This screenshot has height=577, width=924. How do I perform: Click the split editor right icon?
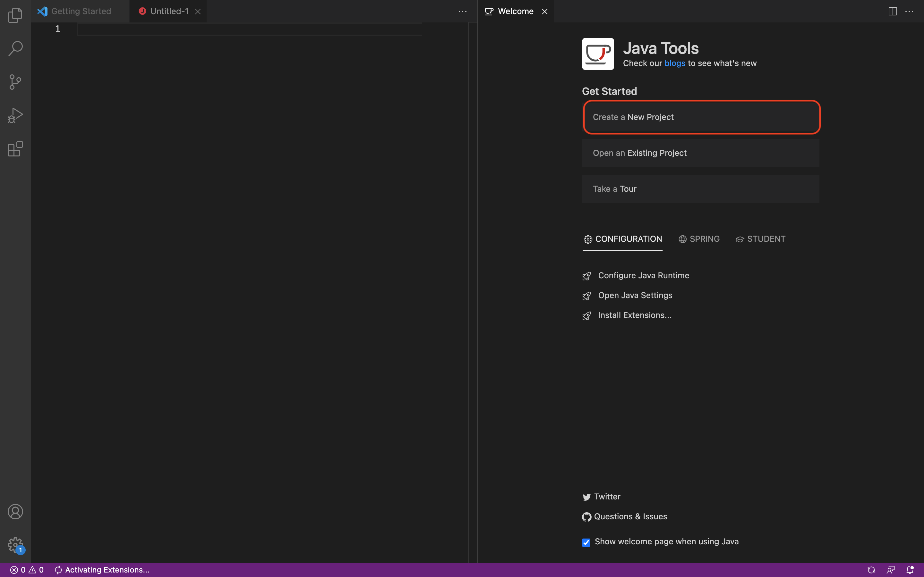893,12
